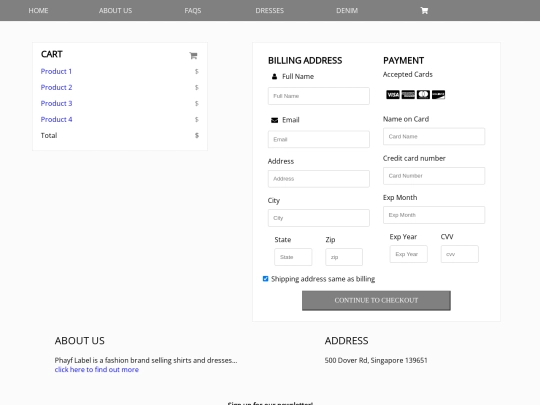
Task: Focus the State input field
Action: [293, 257]
